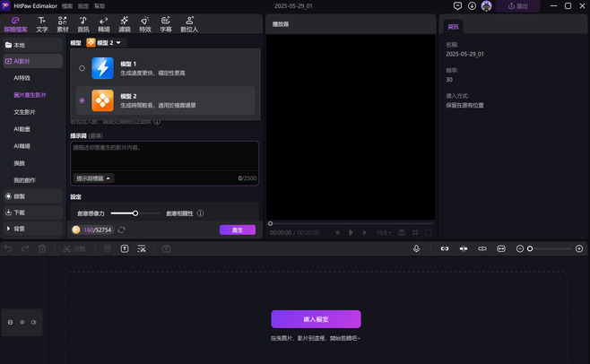
Task: Step to previous frame in player
Action: [337, 232]
